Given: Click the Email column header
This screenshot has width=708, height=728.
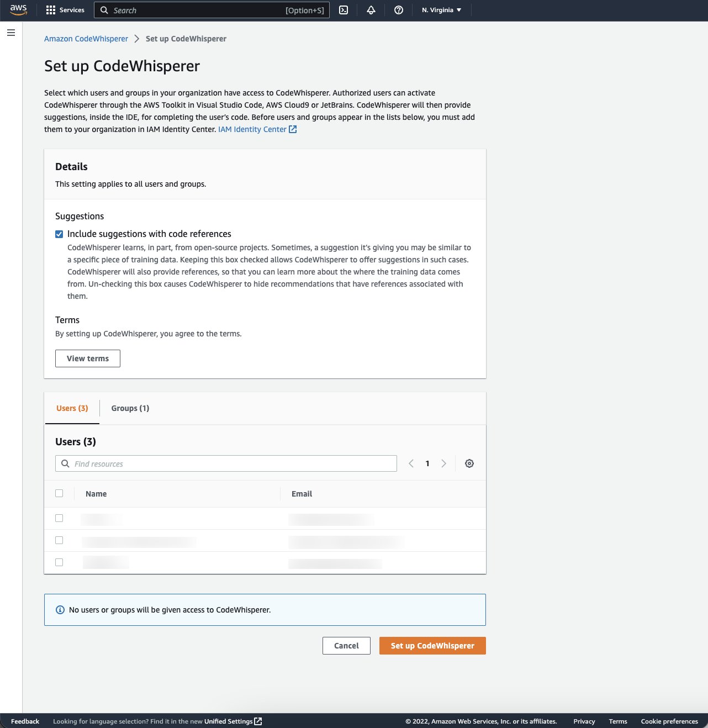Looking at the screenshot, I should 302,494.
